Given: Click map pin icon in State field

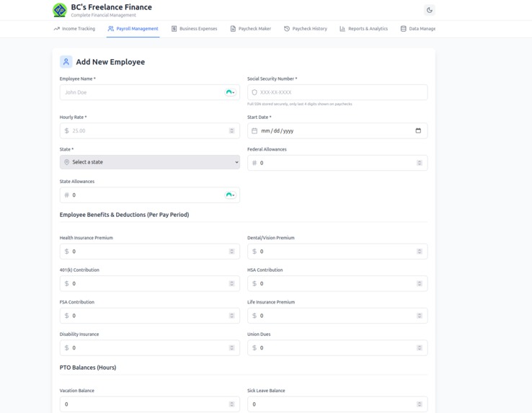Looking at the screenshot, I should click(67, 162).
